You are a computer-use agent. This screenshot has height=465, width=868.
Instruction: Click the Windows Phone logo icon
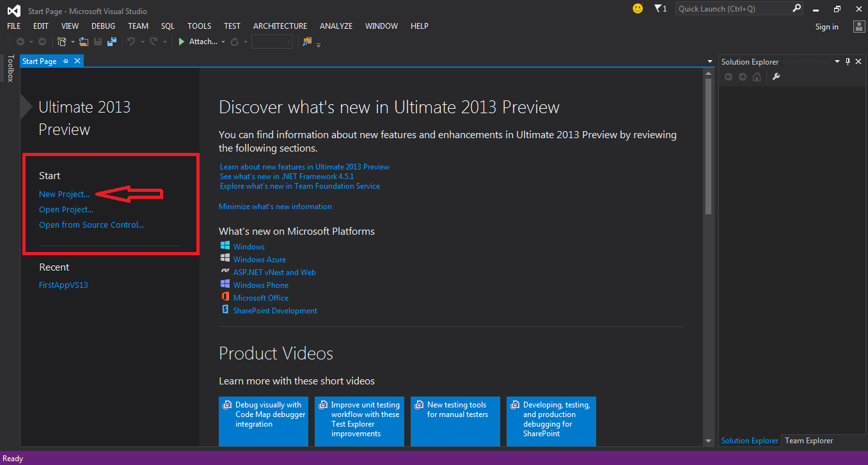point(225,284)
